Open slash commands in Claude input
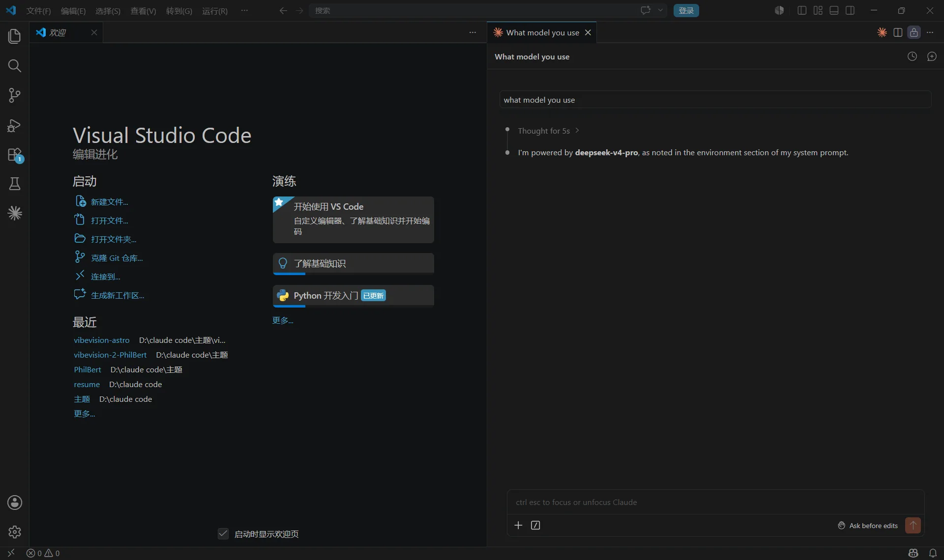The width and height of the screenshot is (944, 560). coord(535,526)
